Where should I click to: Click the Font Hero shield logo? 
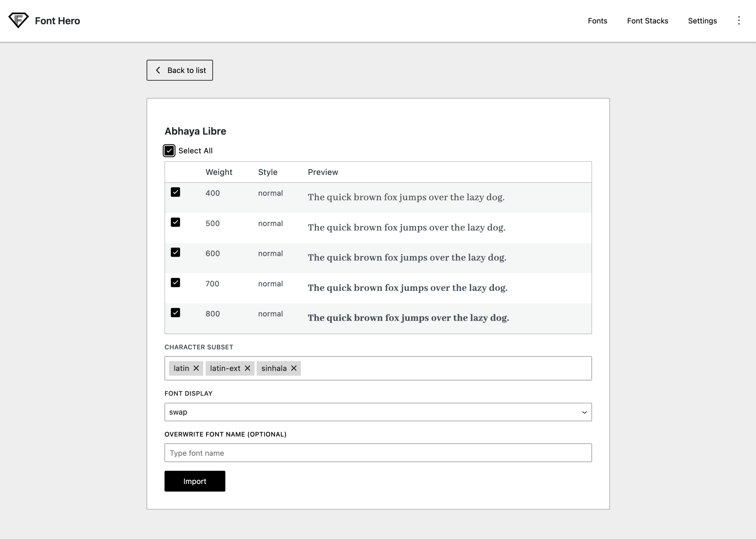pyautogui.click(x=19, y=20)
